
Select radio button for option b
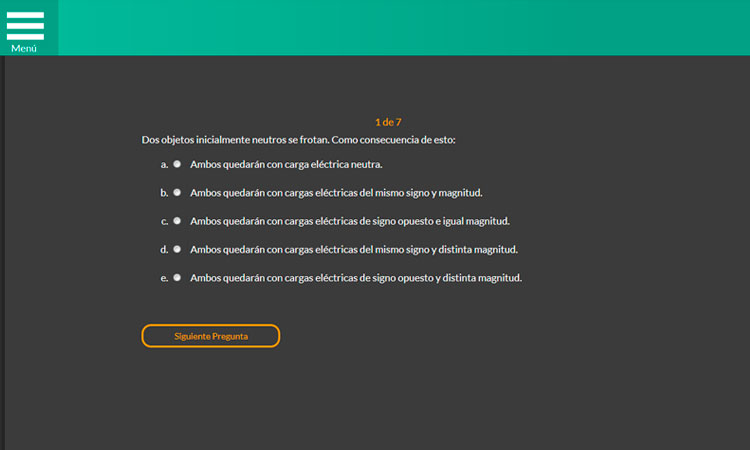177,192
